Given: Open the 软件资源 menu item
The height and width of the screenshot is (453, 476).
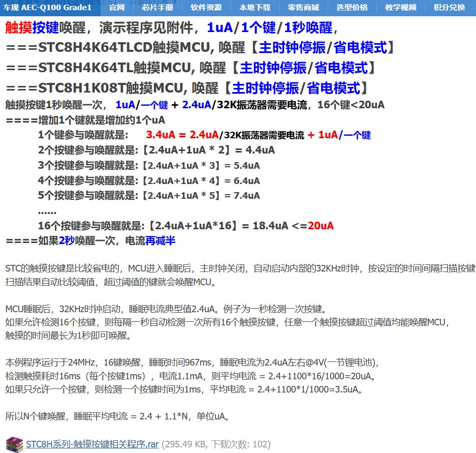Looking at the screenshot, I should pos(206,7).
